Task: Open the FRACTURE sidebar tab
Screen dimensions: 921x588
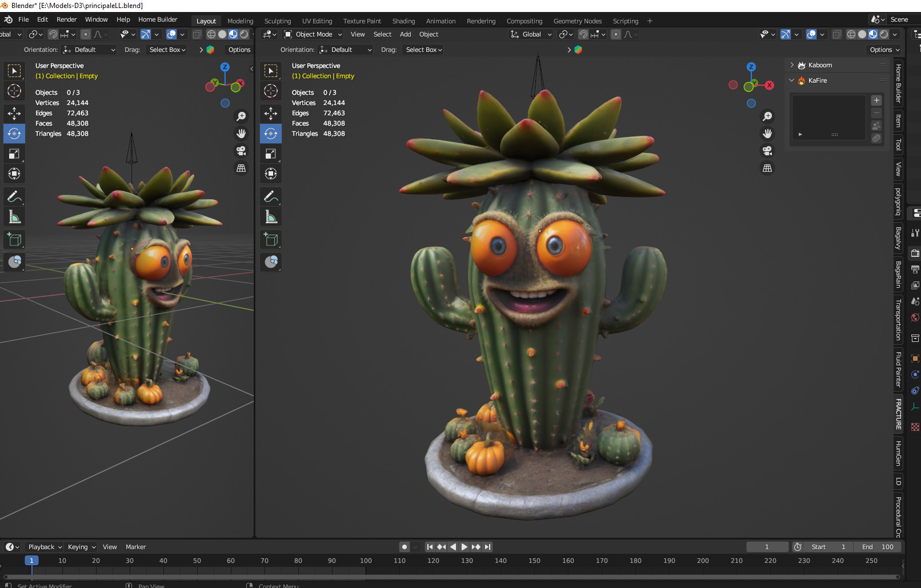Action: (x=898, y=414)
